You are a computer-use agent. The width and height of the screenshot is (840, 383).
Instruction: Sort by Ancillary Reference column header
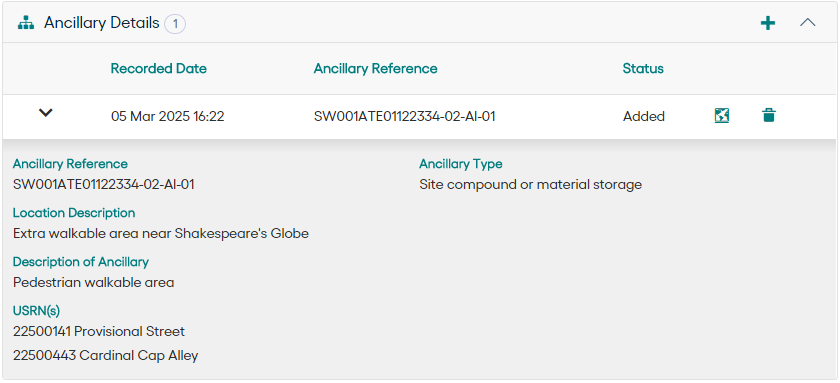point(376,69)
